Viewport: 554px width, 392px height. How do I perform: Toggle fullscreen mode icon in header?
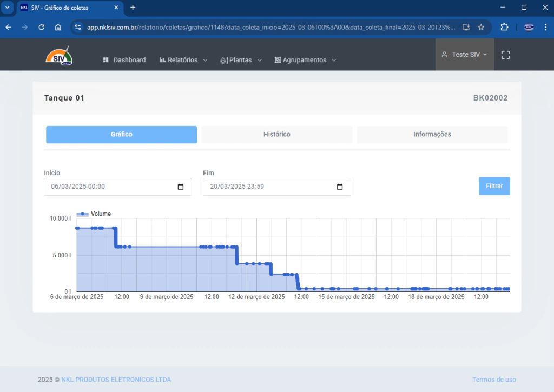tap(505, 55)
